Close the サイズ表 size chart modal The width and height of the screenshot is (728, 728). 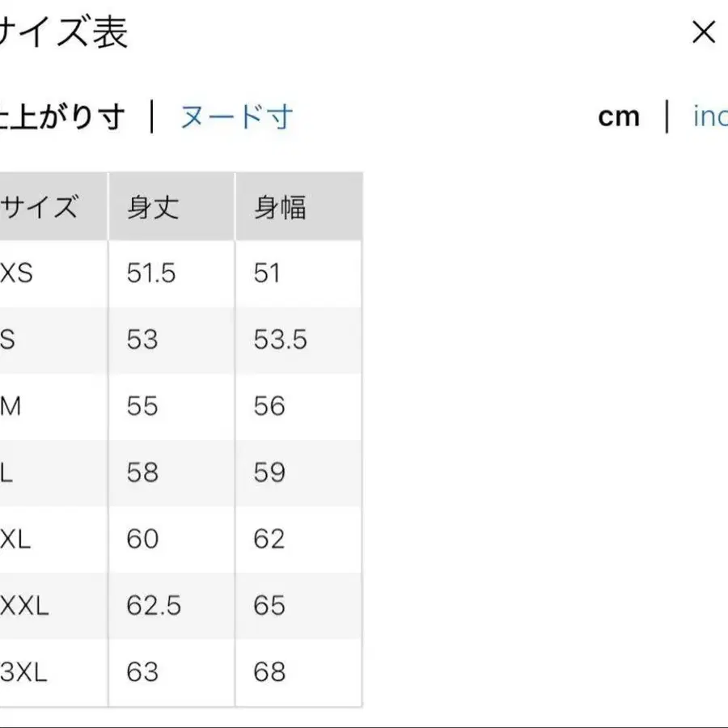pos(703,33)
